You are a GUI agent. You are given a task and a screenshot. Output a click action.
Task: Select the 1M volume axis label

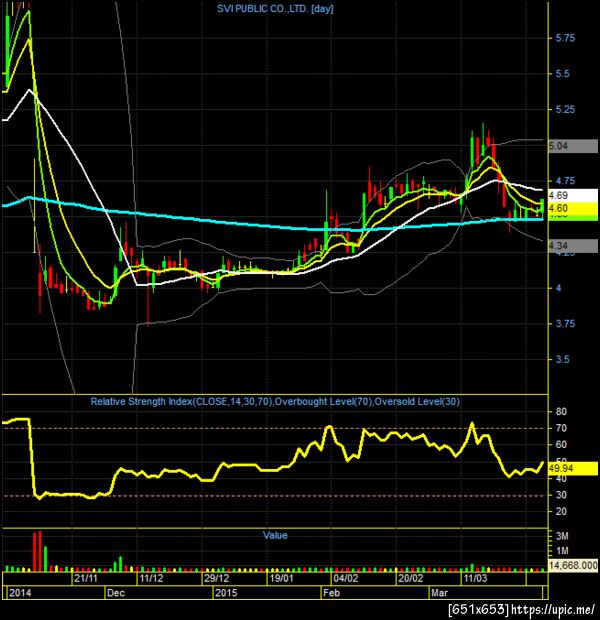562,551
